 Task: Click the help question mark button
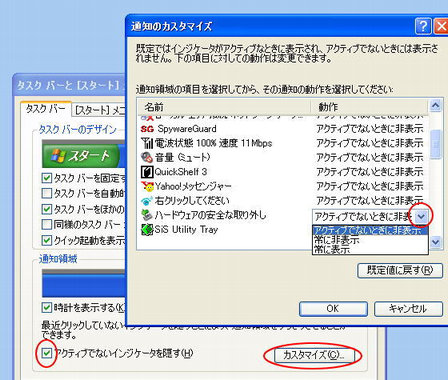pos(423,26)
